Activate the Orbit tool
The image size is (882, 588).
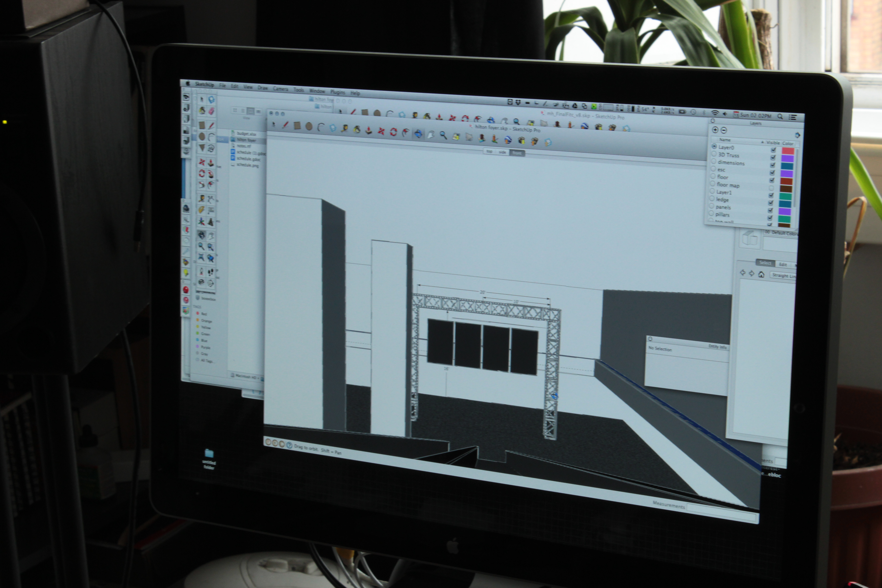pos(418,133)
